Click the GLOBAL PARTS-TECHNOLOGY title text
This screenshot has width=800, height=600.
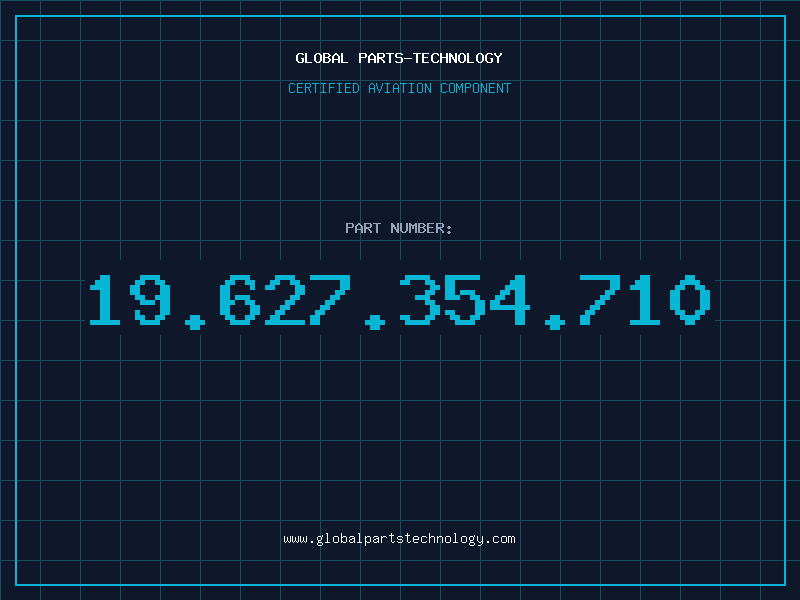pos(399,58)
